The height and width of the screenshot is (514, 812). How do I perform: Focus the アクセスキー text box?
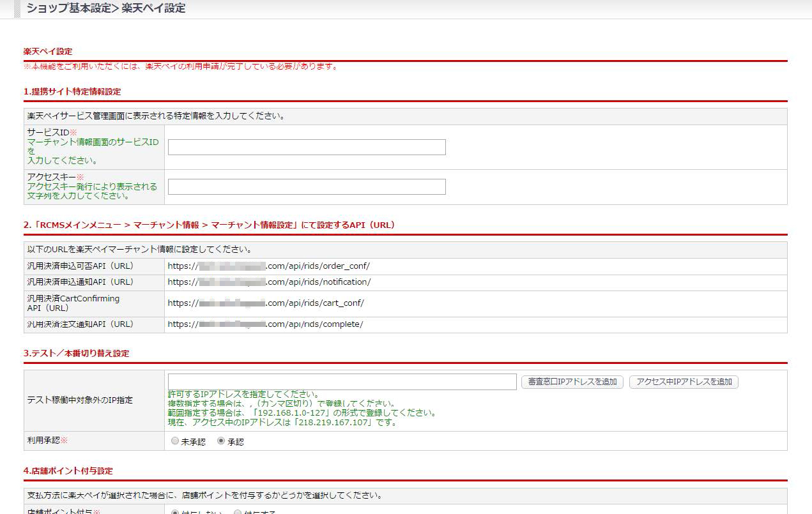[307, 187]
